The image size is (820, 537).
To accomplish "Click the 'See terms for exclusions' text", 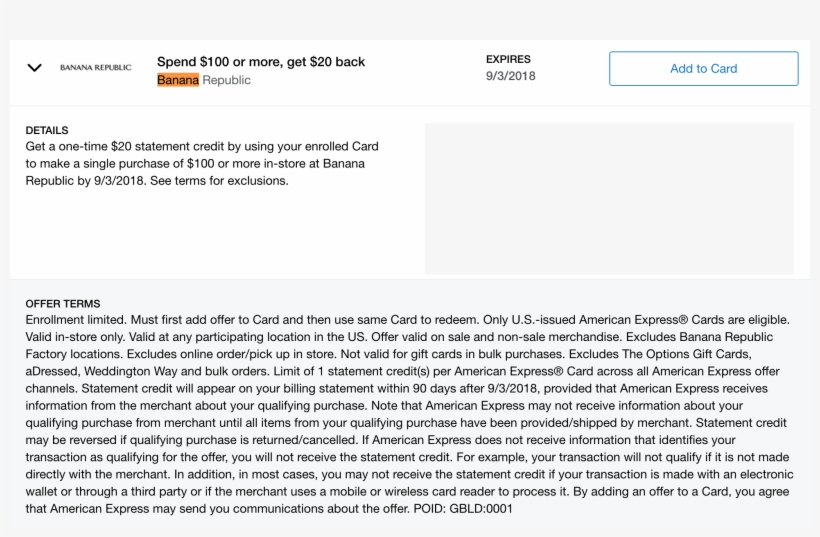I will (x=218, y=181).
